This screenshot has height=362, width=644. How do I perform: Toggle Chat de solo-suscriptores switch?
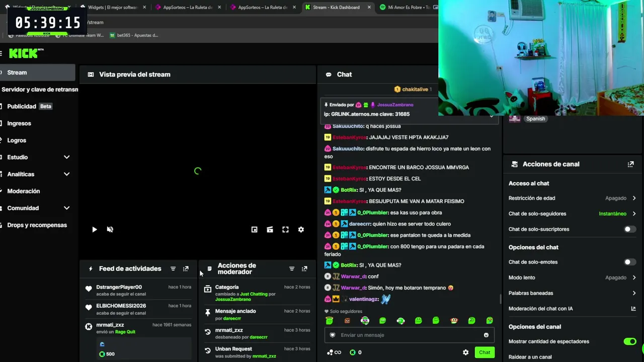tap(629, 229)
